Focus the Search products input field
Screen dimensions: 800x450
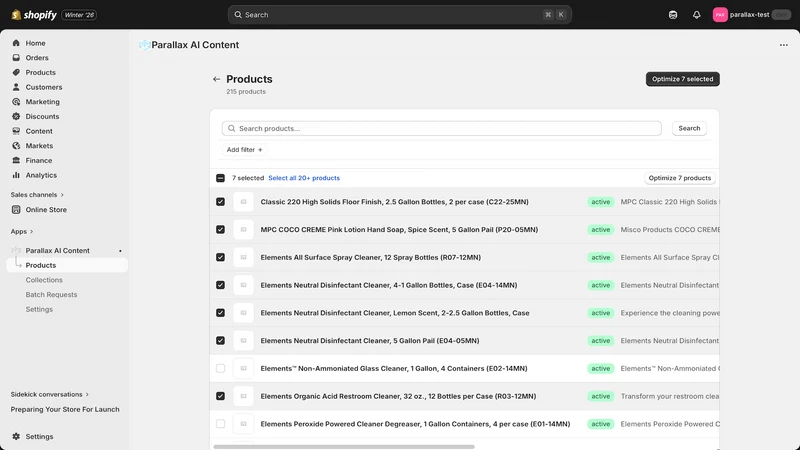click(442, 129)
